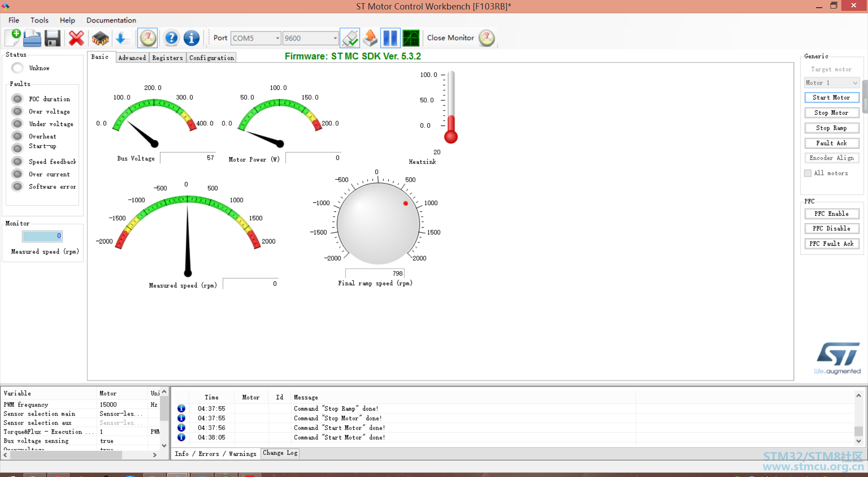Click the Measured speed value field under gauge
The image size is (868, 477).
[251, 284]
